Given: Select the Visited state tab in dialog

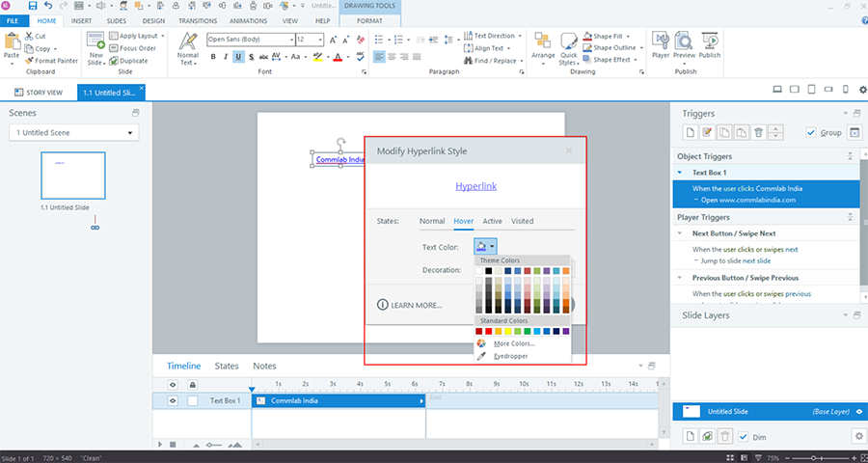Looking at the screenshot, I should click(x=522, y=221).
